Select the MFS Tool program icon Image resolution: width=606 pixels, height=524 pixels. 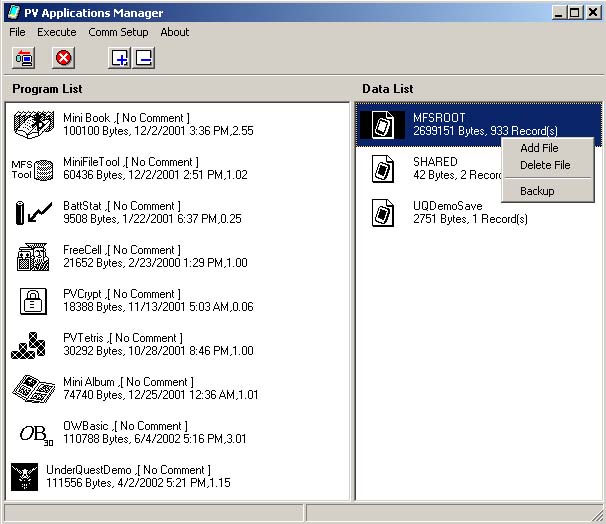point(32,170)
